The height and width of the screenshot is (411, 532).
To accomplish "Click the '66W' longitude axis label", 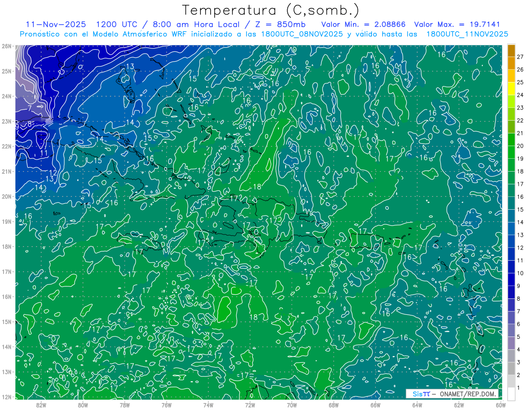I will point(375,405).
